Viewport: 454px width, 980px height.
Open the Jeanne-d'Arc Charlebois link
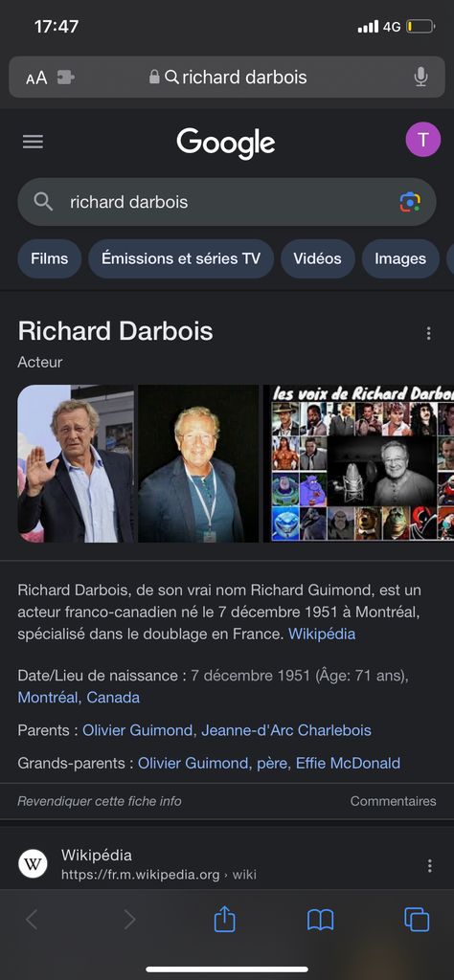[286, 730]
